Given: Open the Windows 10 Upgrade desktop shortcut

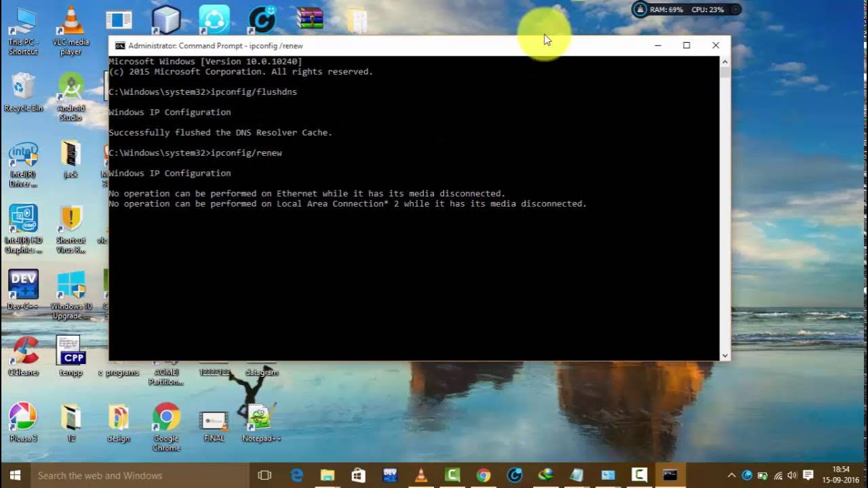Looking at the screenshot, I should click(x=71, y=294).
